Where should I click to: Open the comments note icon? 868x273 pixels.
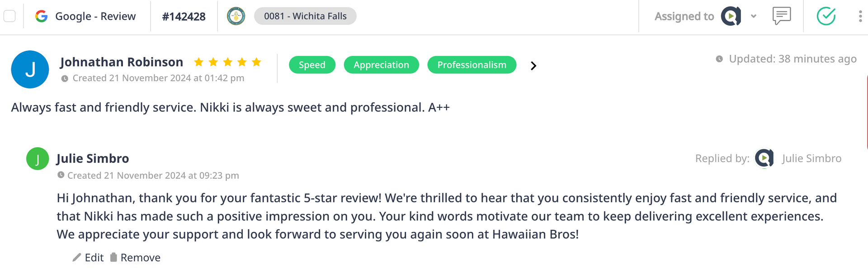pos(782,16)
